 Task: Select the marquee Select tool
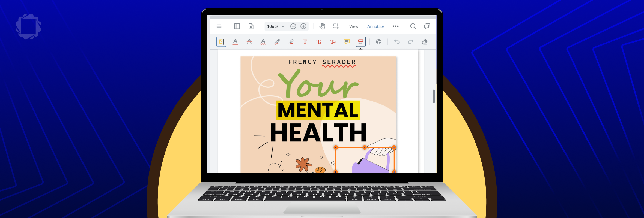pos(336,26)
